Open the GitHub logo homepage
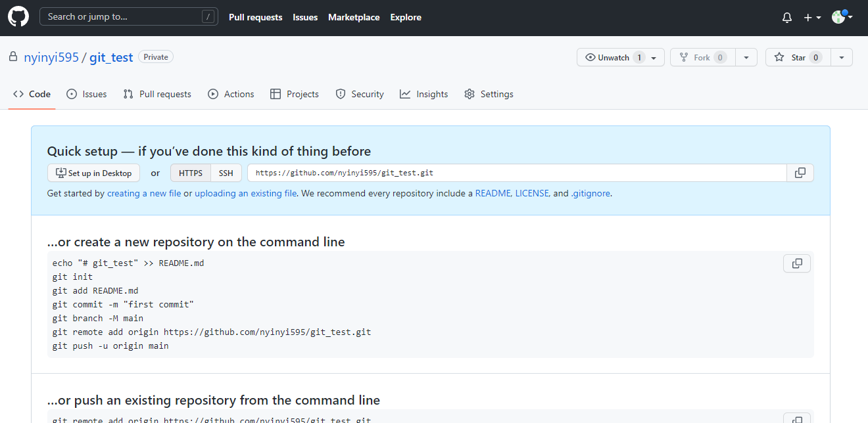This screenshot has height=423, width=868. tap(18, 17)
